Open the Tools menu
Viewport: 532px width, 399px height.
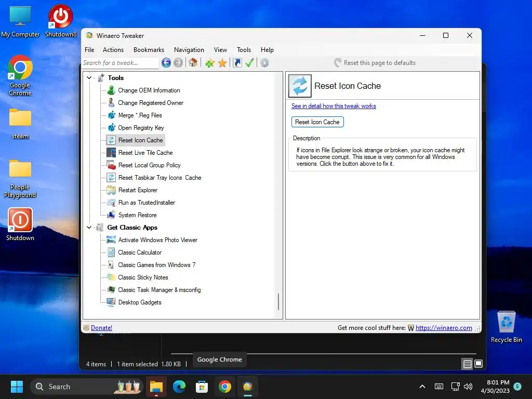click(244, 50)
